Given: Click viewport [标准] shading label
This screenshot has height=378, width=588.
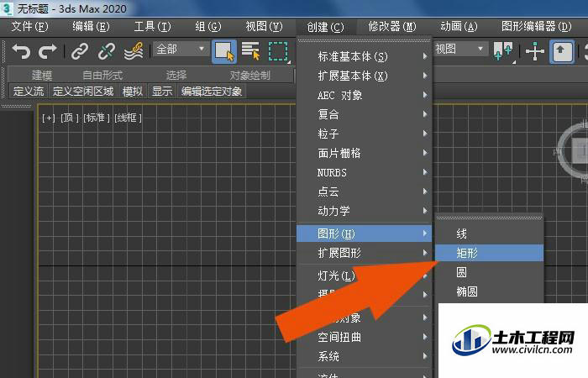Looking at the screenshot, I should pyautogui.click(x=97, y=118).
